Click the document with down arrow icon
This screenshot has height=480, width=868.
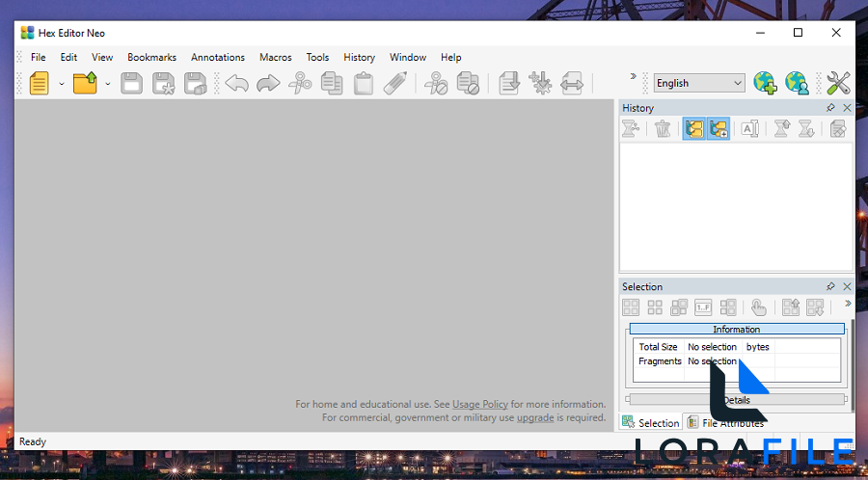[x=508, y=84]
